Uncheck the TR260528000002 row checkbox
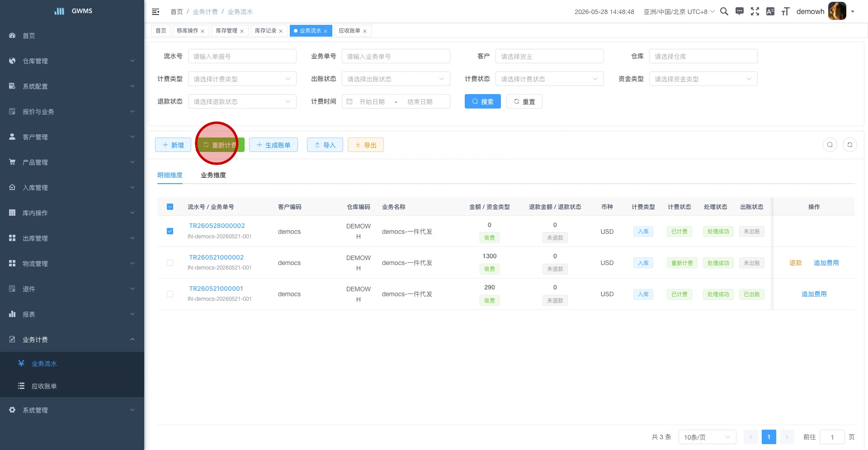Screen dimensions: 868x450 point(170,231)
